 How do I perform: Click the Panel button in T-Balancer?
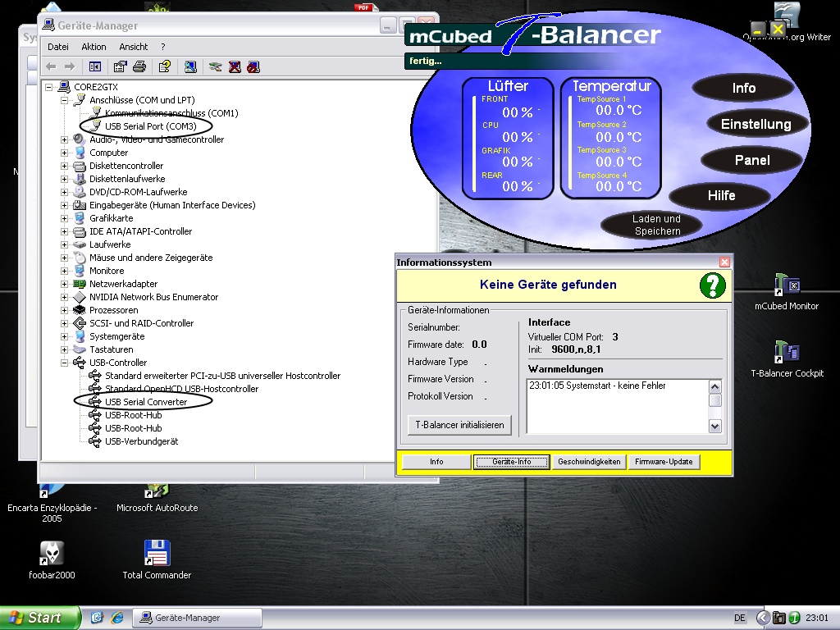tap(752, 160)
